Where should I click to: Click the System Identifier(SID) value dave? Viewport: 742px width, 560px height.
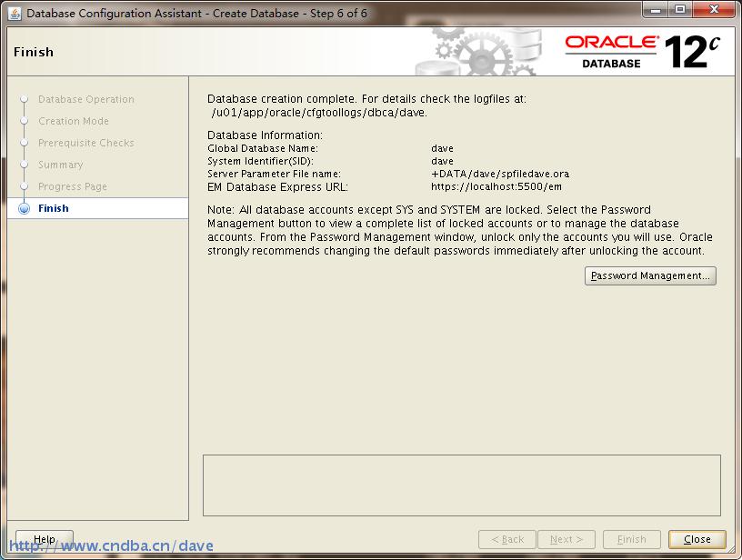442,161
